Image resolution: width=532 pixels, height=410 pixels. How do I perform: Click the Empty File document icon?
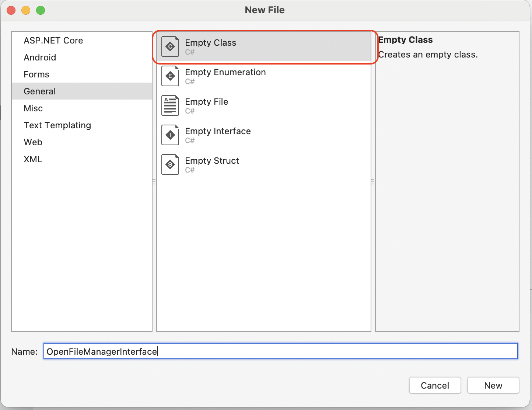[170, 105]
